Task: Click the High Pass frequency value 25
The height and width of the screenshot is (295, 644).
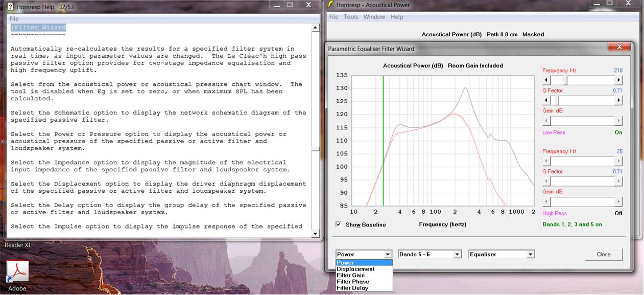Action: 619,151
